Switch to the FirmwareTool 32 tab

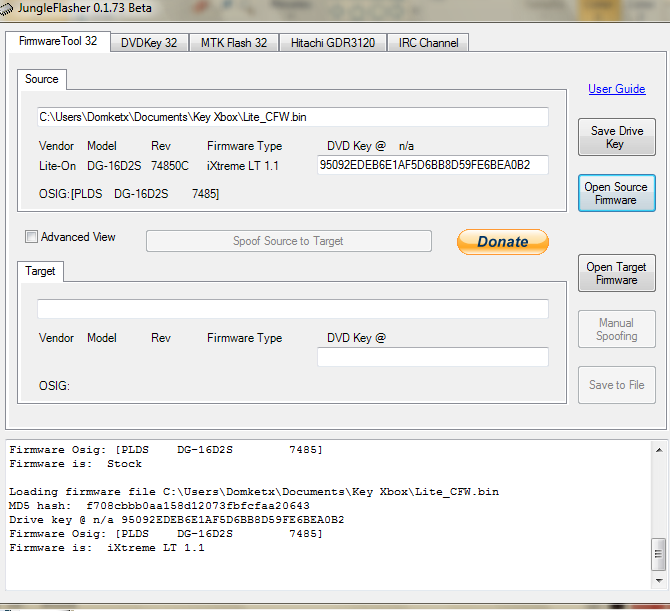pos(58,41)
